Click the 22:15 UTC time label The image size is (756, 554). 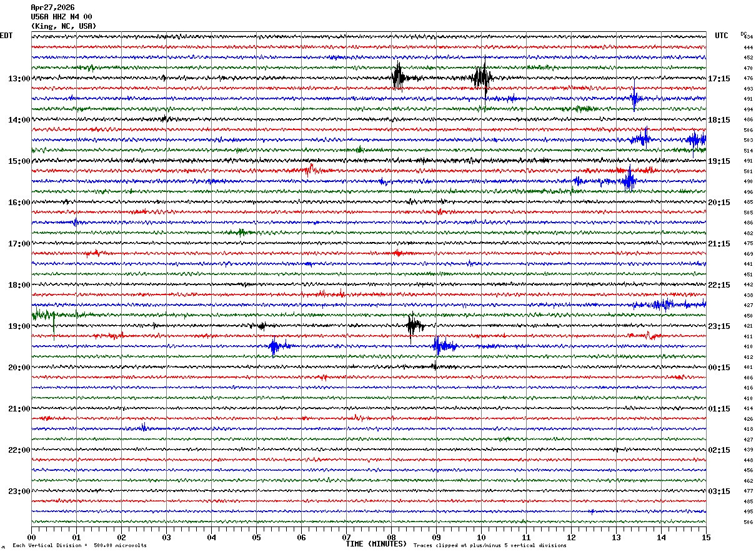click(x=719, y=285)
